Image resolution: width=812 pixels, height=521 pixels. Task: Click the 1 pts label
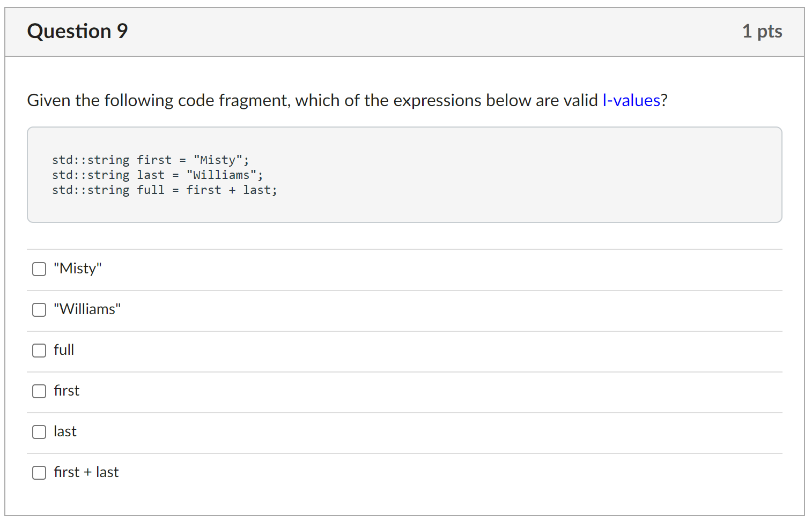point(762,31)
